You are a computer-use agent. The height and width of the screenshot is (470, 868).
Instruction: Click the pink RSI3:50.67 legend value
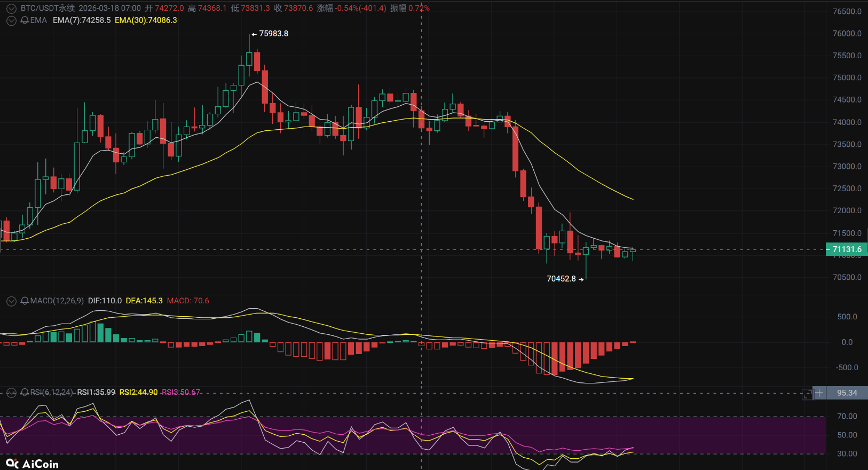tap(181, 393)
